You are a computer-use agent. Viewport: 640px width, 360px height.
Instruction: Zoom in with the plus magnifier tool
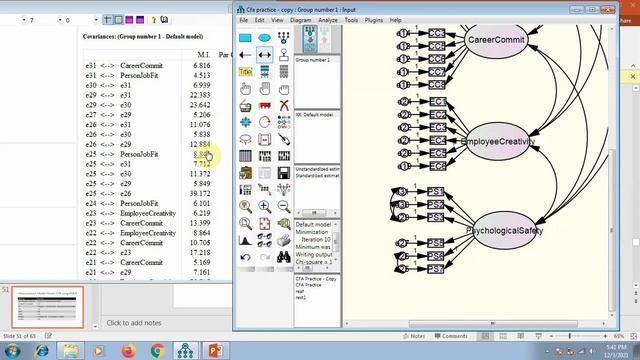[264, 207]
